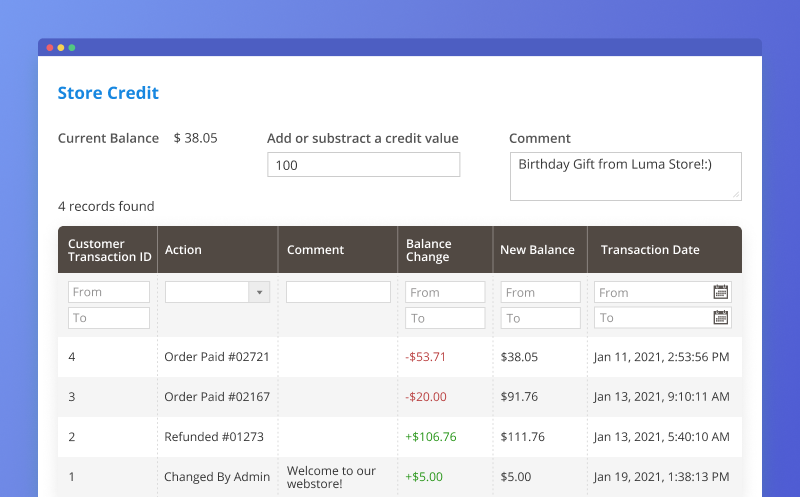This screenshot has height=497, width=800.
Task: Focus the New Balance From filter
Action: coord(540,292)
